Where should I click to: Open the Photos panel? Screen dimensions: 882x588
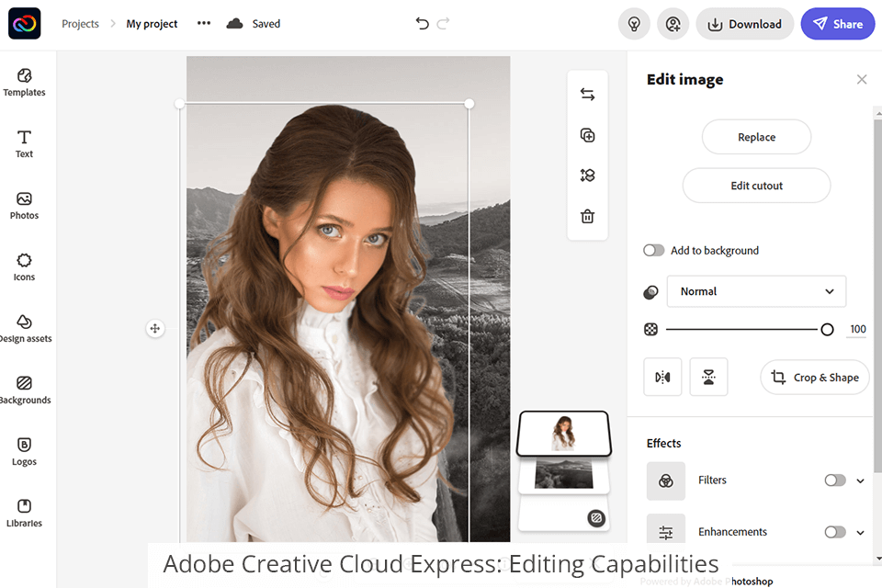(24, 206)
